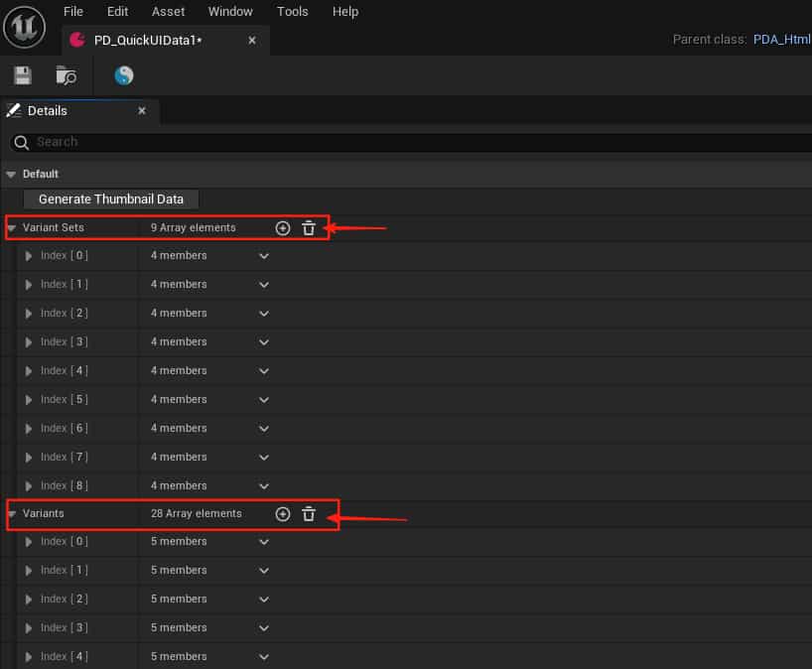Screen dimensions: 812x669
Task: Open the Asset menu
Action: [168, 11]
